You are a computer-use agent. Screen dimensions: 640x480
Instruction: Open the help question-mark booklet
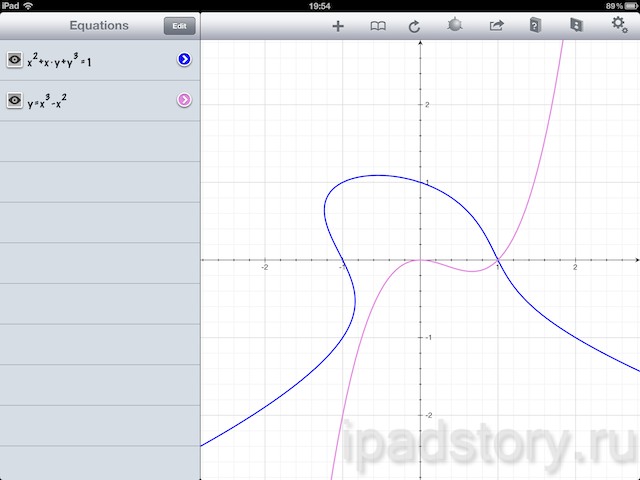point(535,25)
